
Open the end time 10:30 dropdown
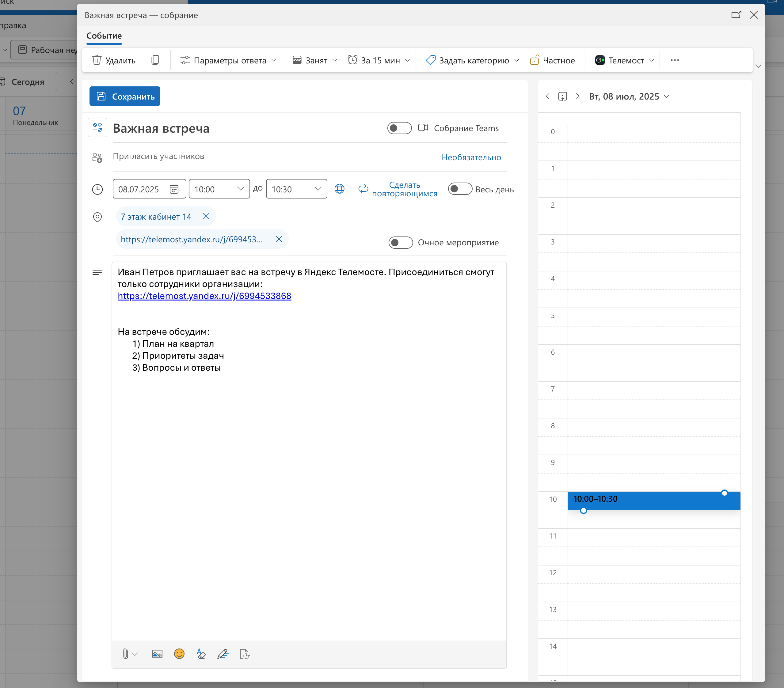[x=318, y=189]
